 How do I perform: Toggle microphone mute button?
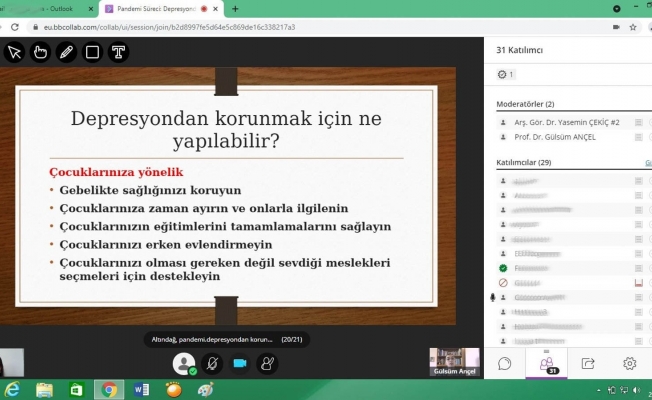point(212,363)
